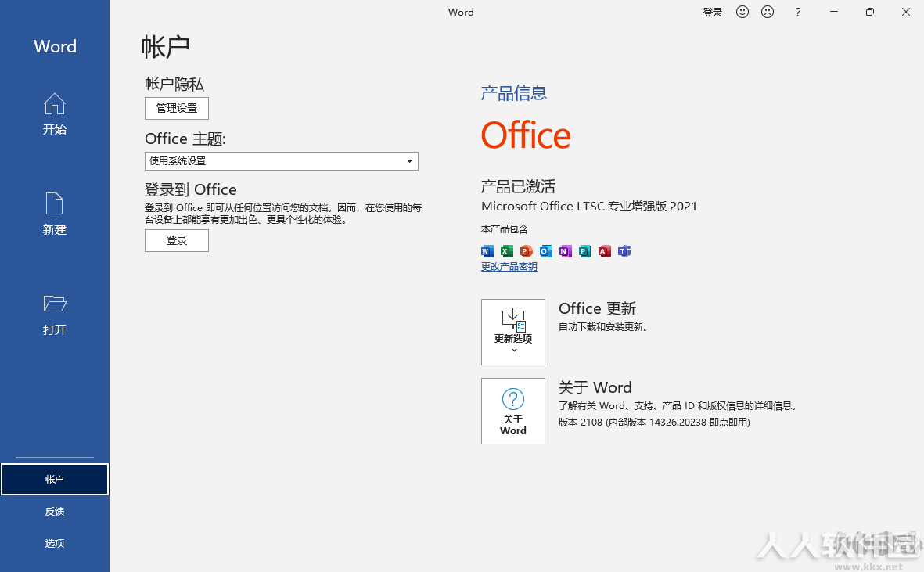The image size is (924, 572).
Task: Click the 本产品包含 label
Action: pyautogui.click(x=505, y=229)
